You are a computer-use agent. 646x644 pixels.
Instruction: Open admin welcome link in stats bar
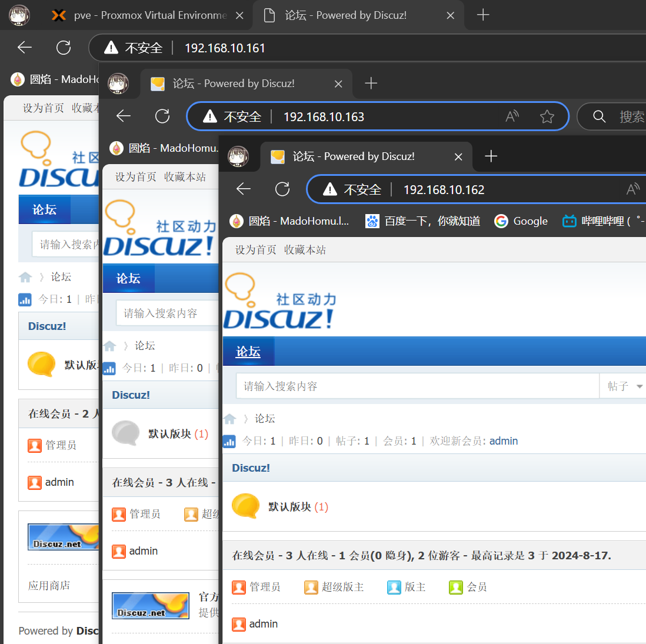tap(504, 441)
